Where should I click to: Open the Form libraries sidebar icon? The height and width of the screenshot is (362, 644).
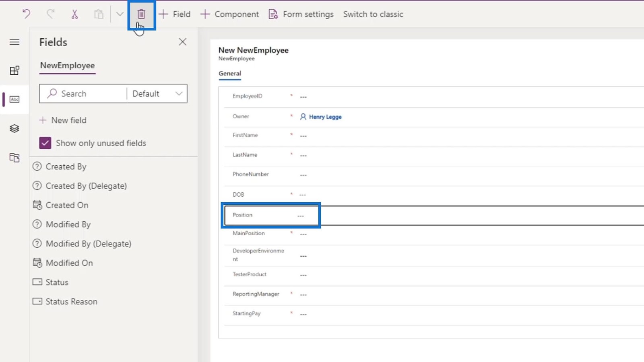14,157
